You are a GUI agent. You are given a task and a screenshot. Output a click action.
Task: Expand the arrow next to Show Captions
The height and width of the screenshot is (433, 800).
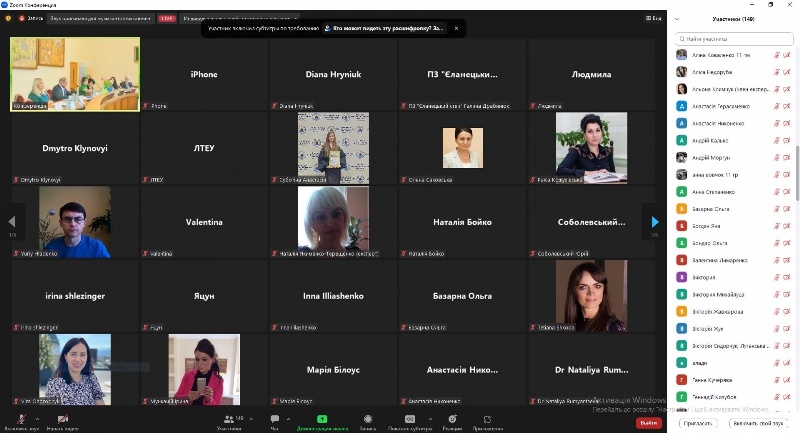tap(430, 419)
